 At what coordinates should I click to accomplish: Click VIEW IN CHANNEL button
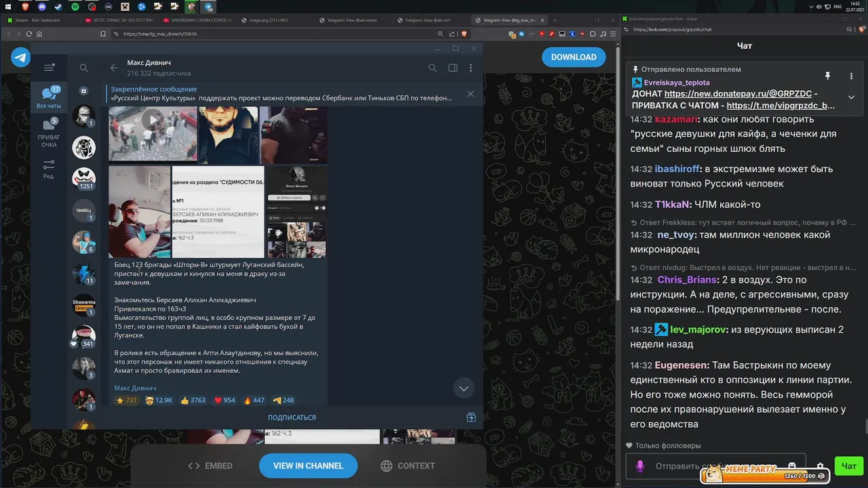point(308,466)
